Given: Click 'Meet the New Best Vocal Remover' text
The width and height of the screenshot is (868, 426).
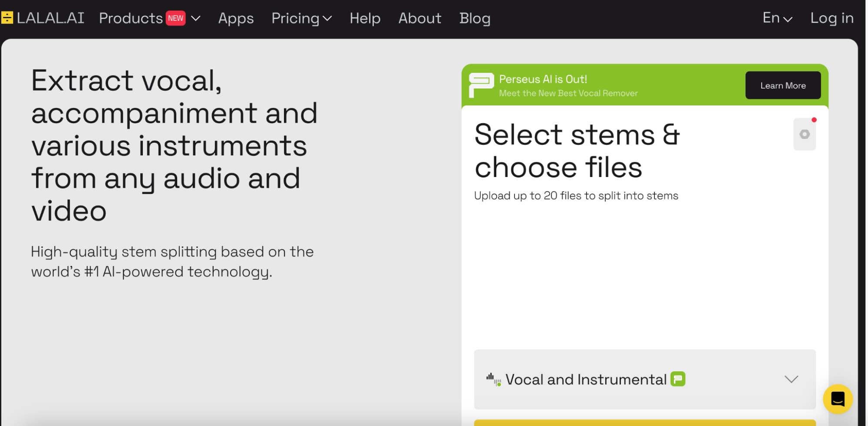Looking at the screenshot, I should click(x=568, y=93).
